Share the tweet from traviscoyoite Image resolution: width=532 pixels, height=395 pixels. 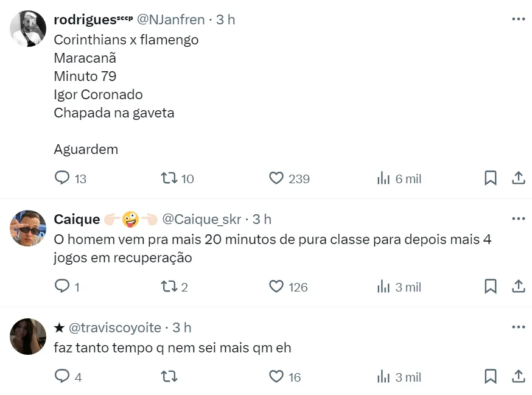point(518,377)
